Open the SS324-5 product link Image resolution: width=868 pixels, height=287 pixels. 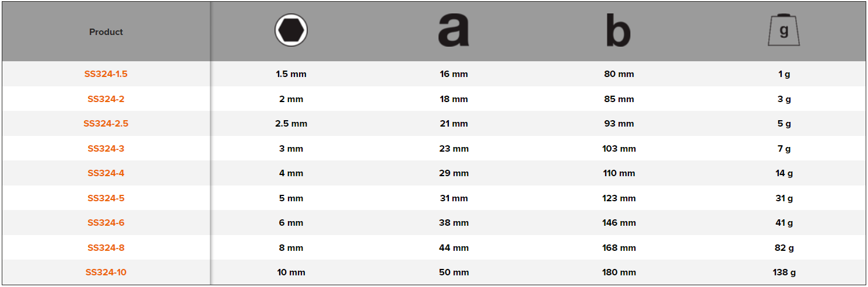(106, 198)
